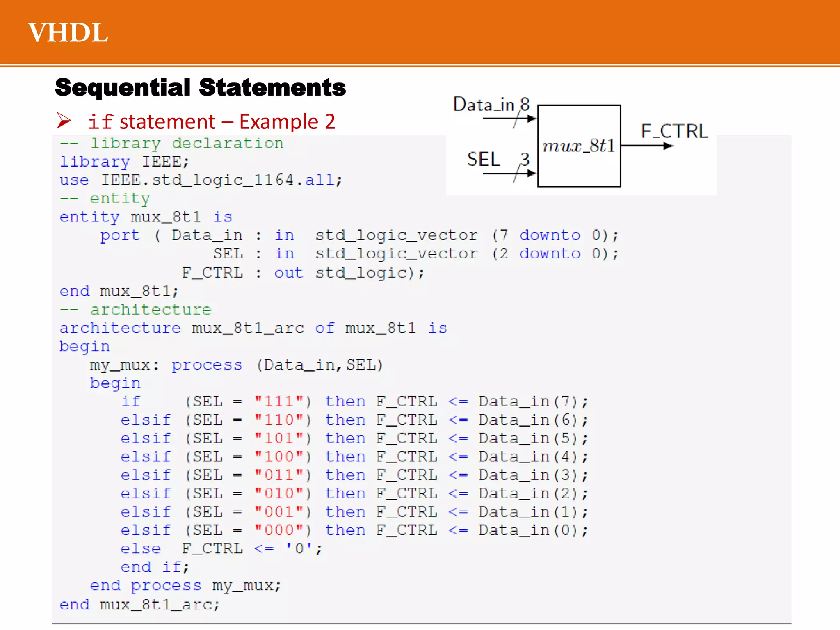Click the F_CTRL output arrow
Image resolution: width=840 pixels, height=630 pixels.
(647, 146)
